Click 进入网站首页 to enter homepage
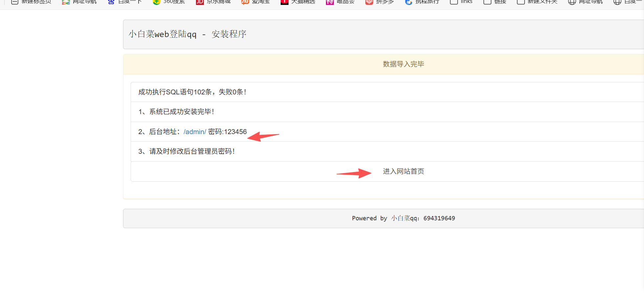Viewport: 644px width, 298px height. point(403,171)
